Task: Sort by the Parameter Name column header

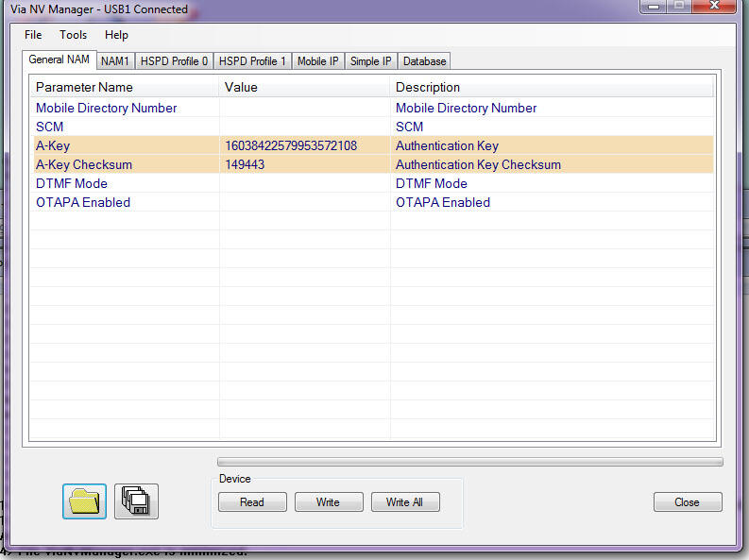Action: (x=125, y=88)
